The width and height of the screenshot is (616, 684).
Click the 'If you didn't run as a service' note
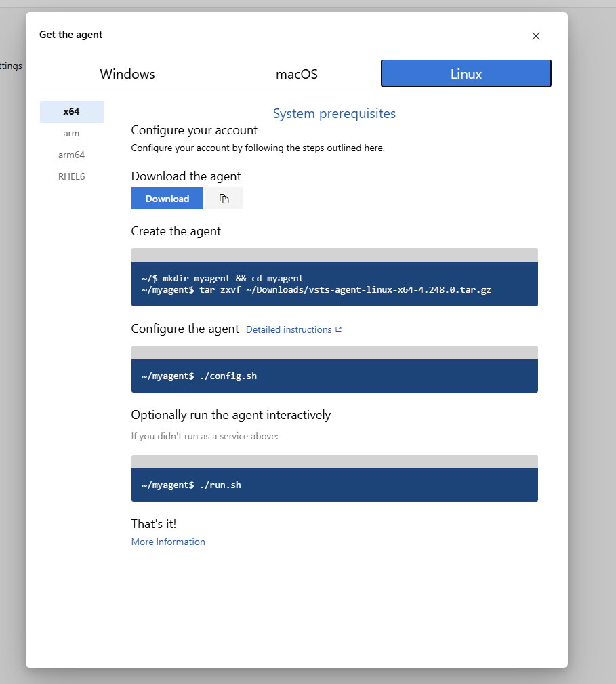(x=205, y=436)
